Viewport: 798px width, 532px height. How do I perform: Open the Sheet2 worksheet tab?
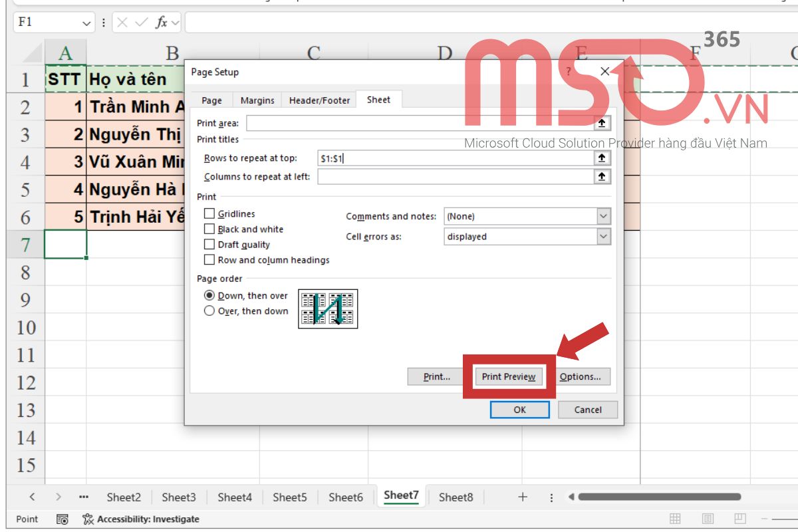124,497
